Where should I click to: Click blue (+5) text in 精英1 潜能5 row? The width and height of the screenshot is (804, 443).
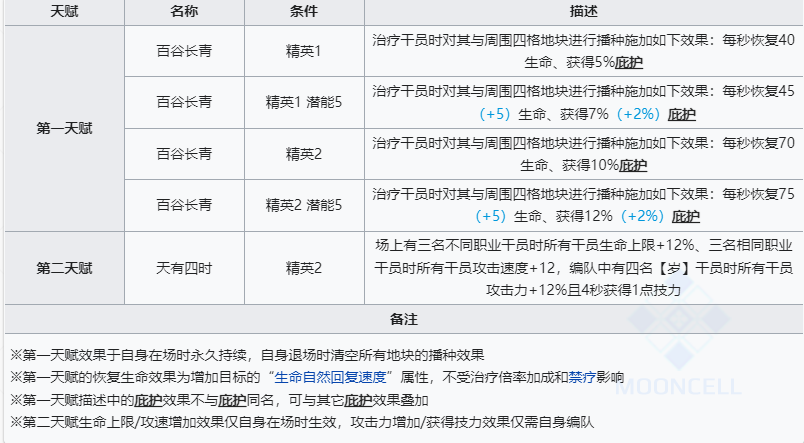point(491,114)
